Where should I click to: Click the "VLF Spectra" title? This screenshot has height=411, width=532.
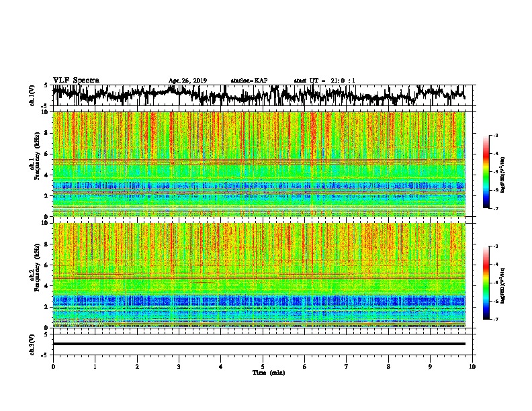coord(76,80)
